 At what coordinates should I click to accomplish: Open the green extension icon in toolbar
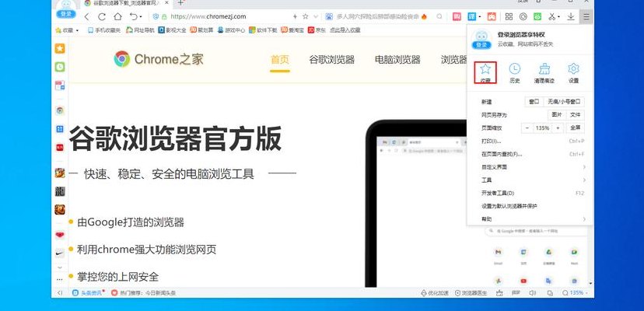pyautogui.click(x=537, y=16)
